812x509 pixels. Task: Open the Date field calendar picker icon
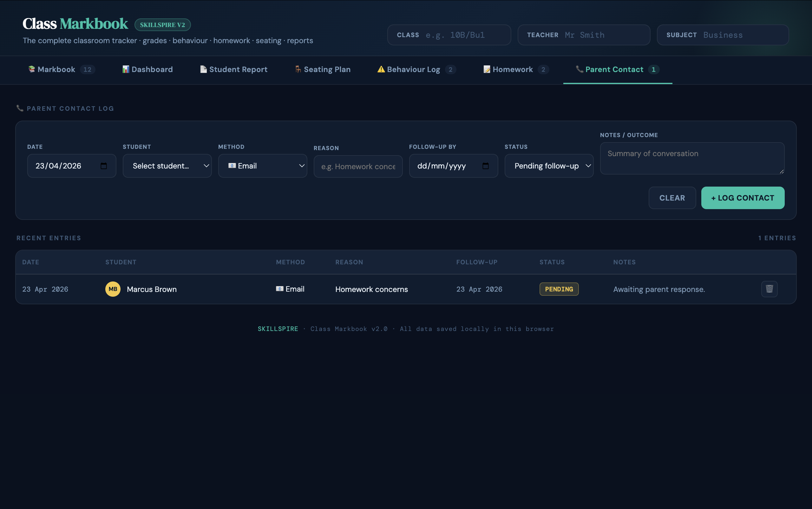104,166
